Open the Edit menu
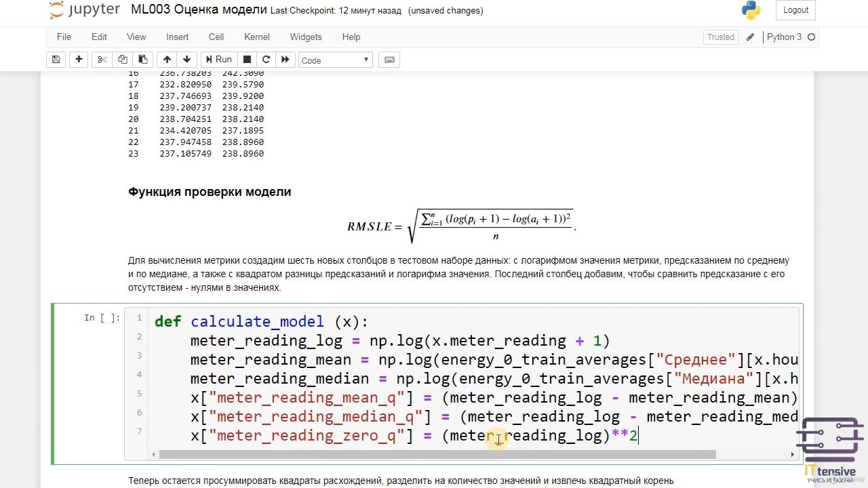This screenshot has width=868, height=488. coord(99,37)
